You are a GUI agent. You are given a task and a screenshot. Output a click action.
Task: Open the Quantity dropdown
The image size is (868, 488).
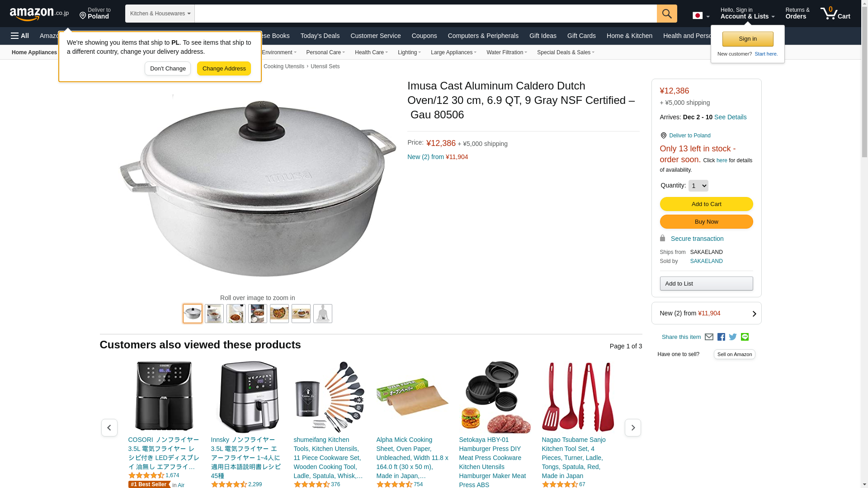(x=698, y=186)
